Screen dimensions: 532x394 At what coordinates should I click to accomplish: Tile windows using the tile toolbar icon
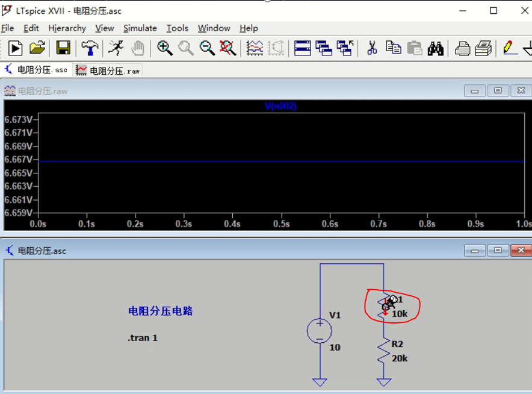tap(303, 48)
